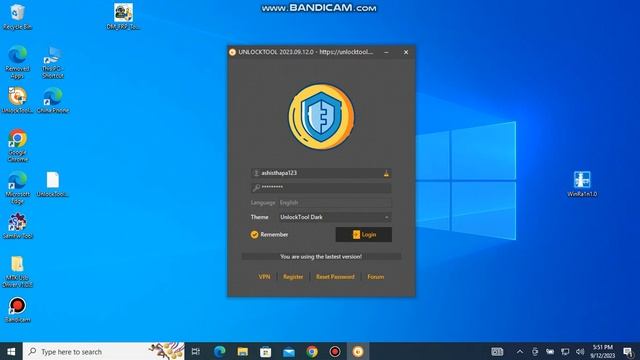Open the MTK USB Driver folder icon
The width and height of the screenshot is (640, 360).
point(18,271)
